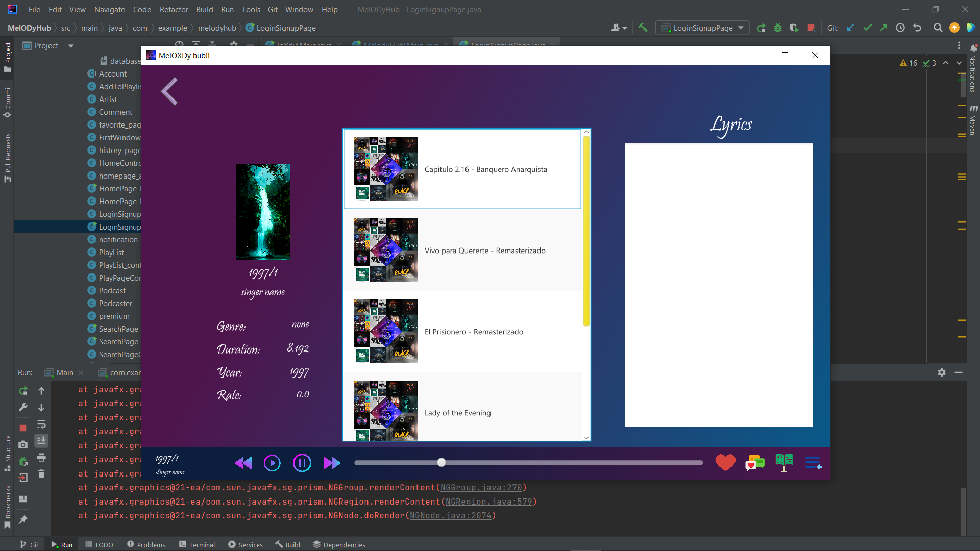980x551 pixels.
Task: Start debugging with the bug icon
Action: click(777, 28)
